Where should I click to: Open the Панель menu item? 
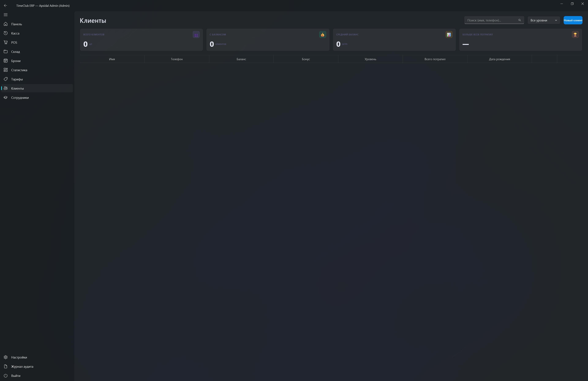(x=37, y=24)
